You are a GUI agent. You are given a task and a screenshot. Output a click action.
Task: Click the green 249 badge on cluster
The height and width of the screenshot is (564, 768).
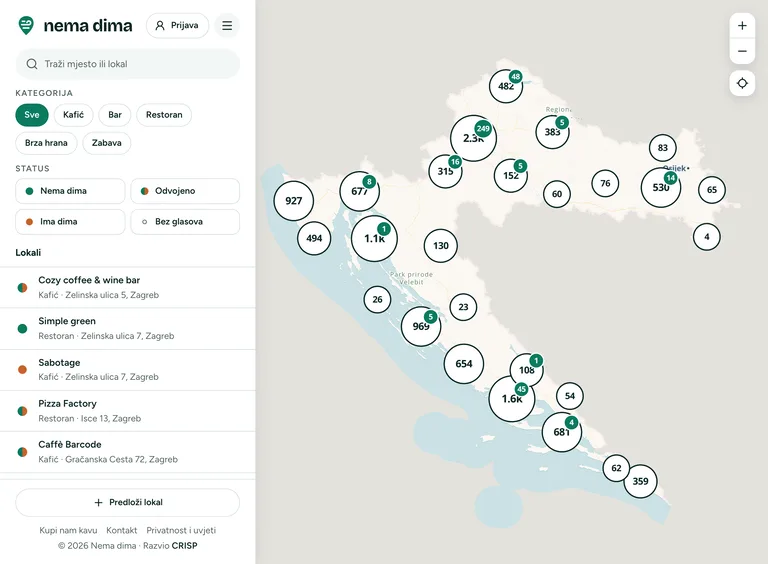pos(483,129)
